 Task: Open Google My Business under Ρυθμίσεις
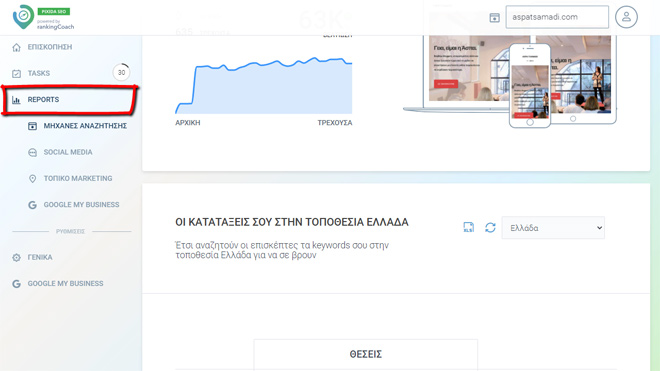point(65,283)
